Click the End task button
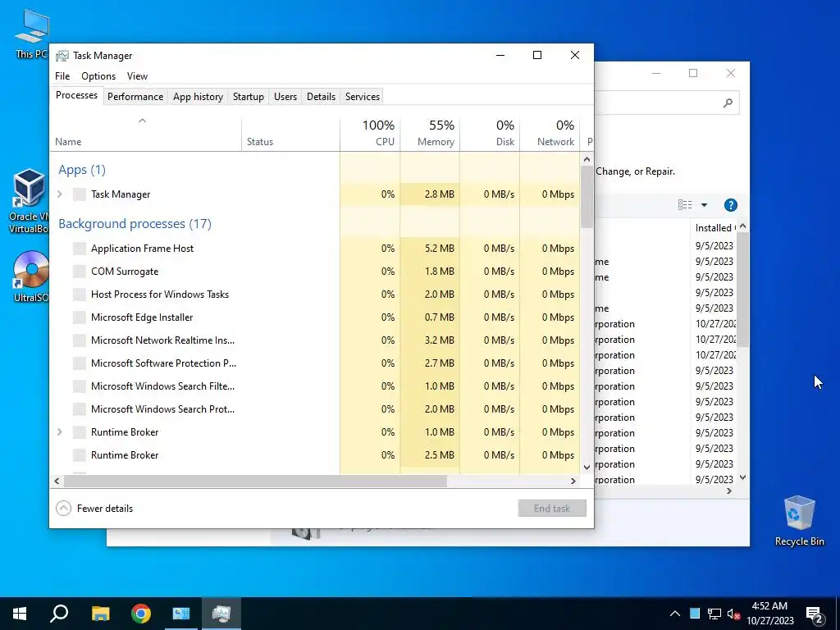 [552, 509]
